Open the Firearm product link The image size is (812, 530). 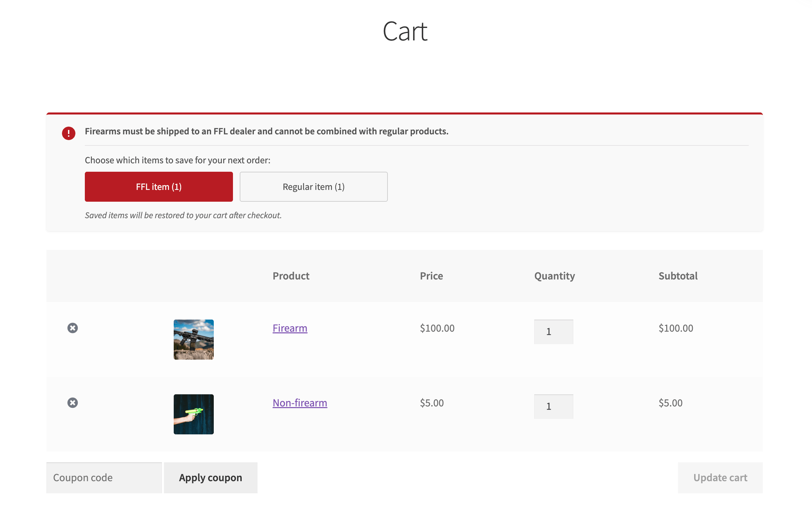pos(290,329)
